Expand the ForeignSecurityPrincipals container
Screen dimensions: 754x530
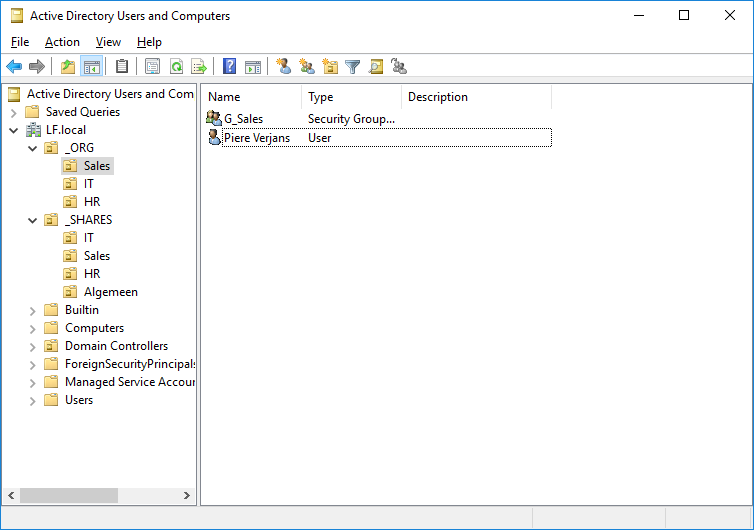pos(32,365)
